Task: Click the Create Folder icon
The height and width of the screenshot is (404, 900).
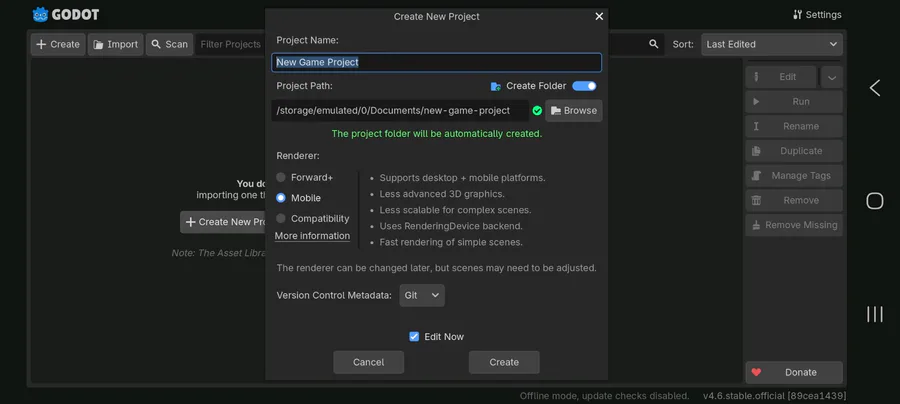Action: click(496, 87)
